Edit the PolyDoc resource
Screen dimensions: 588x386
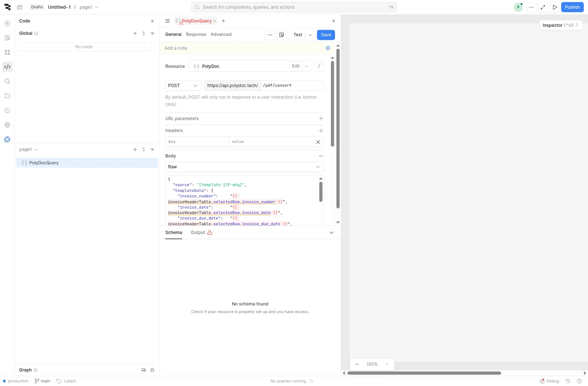pyautogui.click(x=296, y=66)
